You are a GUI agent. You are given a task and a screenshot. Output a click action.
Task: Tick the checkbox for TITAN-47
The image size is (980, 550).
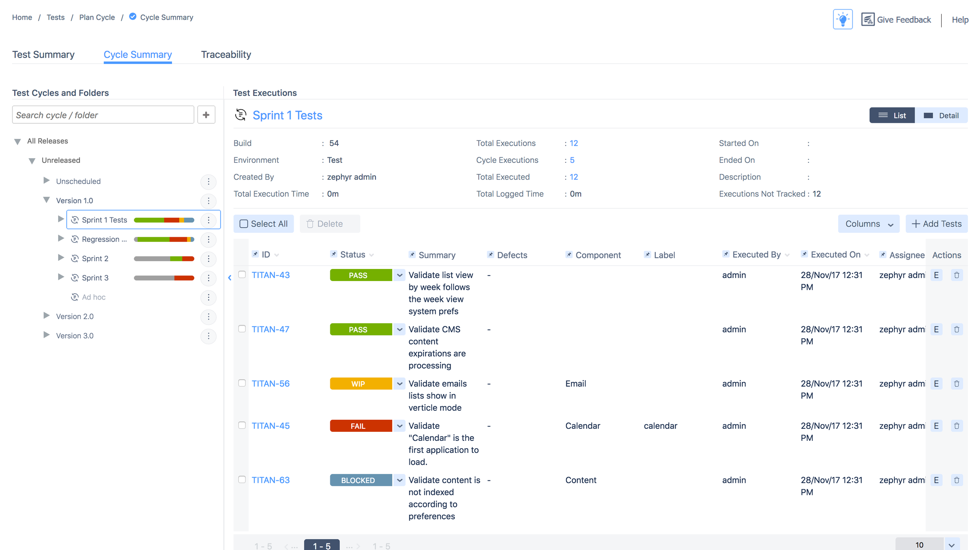242,329
